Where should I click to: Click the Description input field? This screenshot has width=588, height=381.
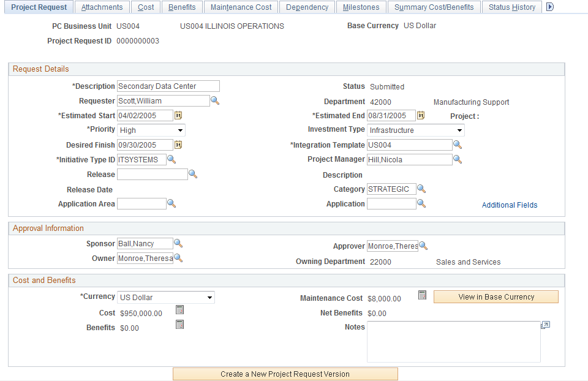(x=168, y=86)
